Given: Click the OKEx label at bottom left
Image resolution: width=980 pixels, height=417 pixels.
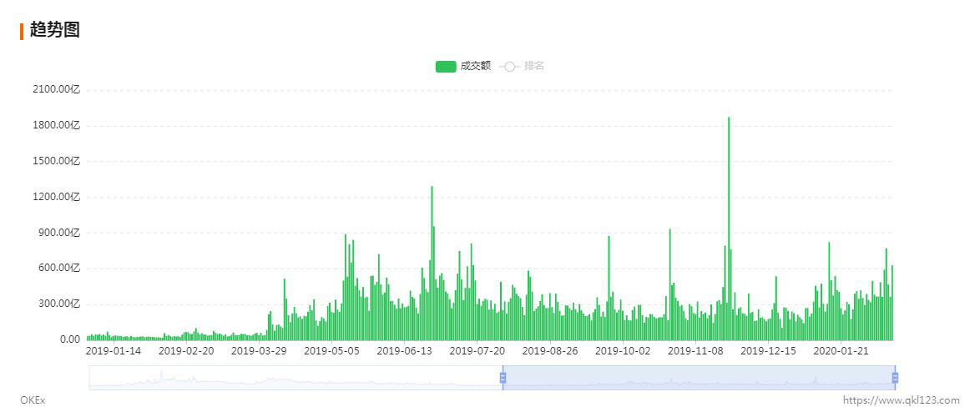Looking at the screenshot, I should tap(33, 400).
